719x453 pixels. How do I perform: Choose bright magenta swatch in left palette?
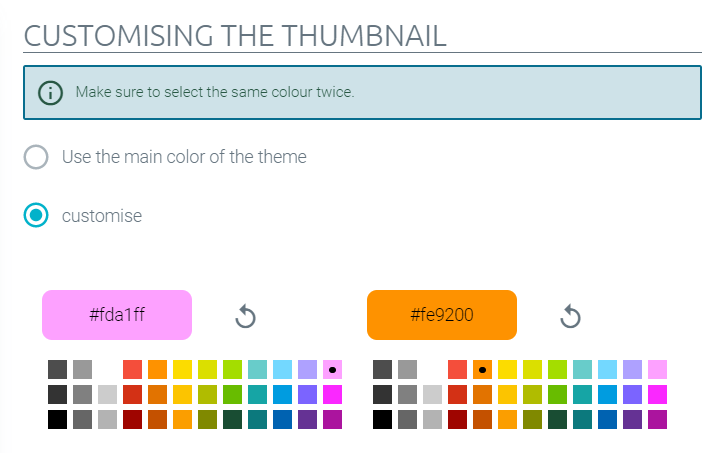(332, 394)
